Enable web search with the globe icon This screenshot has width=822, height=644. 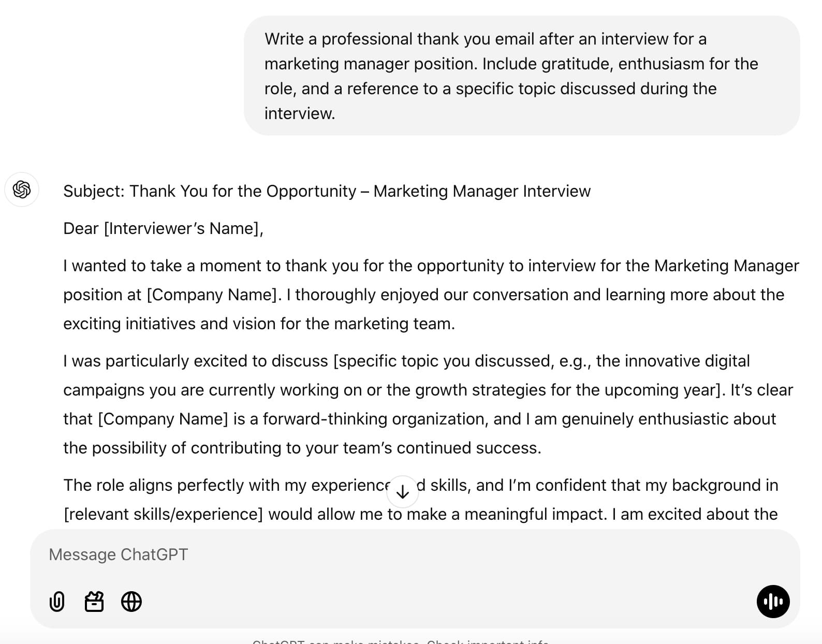(x=131, y=602)
